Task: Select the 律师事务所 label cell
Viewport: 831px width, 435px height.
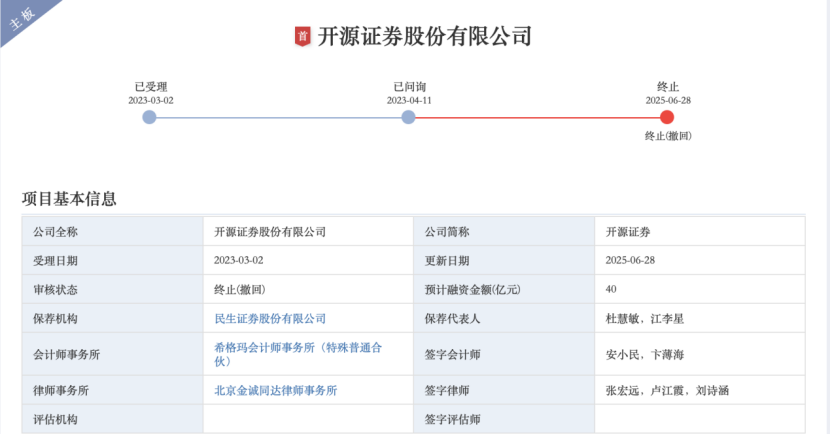Action: coord(112,390)
